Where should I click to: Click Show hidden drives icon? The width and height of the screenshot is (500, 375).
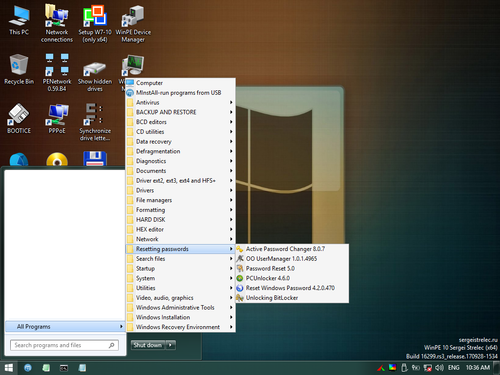click(x=95, y=75)
